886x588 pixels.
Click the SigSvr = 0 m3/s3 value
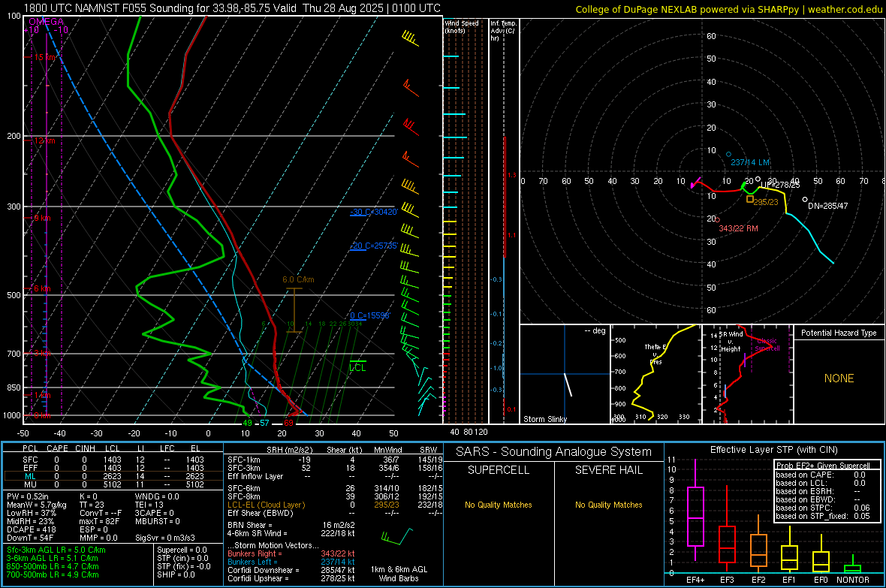(165, 538)
